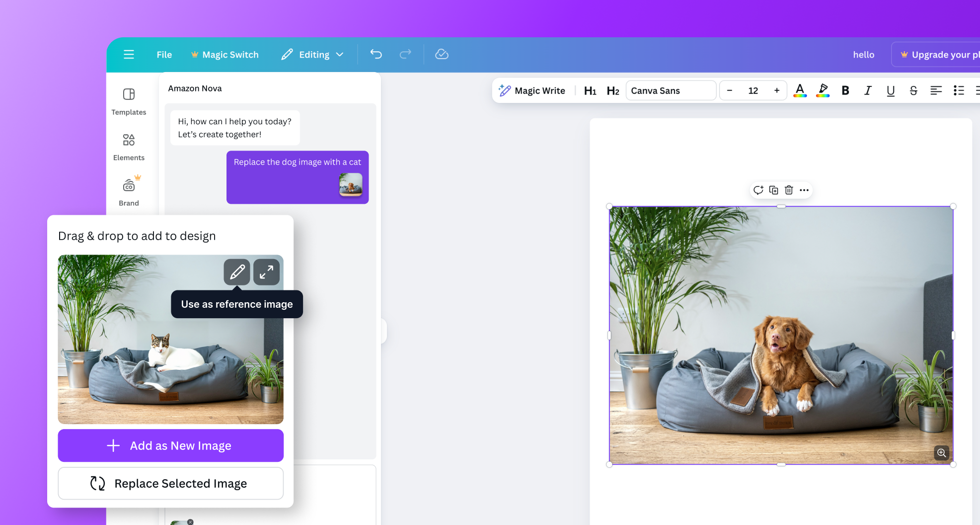Edit the font size value 12

click(x=753, y=90)
